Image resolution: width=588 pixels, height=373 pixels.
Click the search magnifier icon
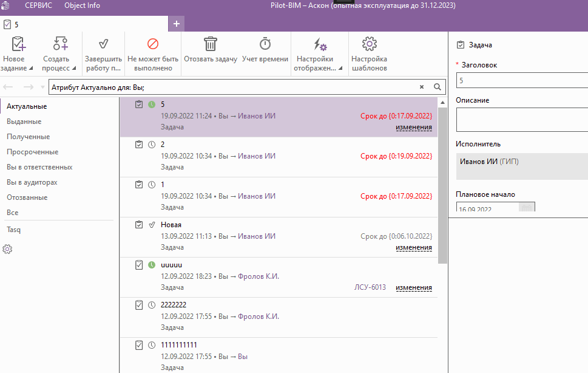click(437, 87)
